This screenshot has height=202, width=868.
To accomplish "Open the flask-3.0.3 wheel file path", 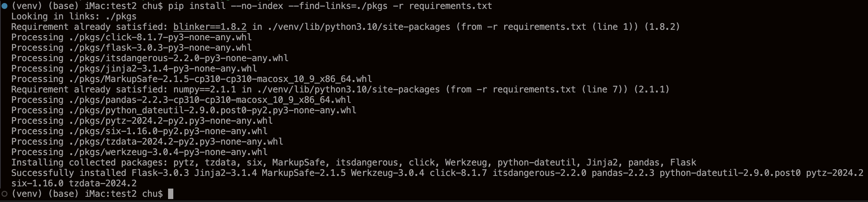I will [x=160, y=48].
